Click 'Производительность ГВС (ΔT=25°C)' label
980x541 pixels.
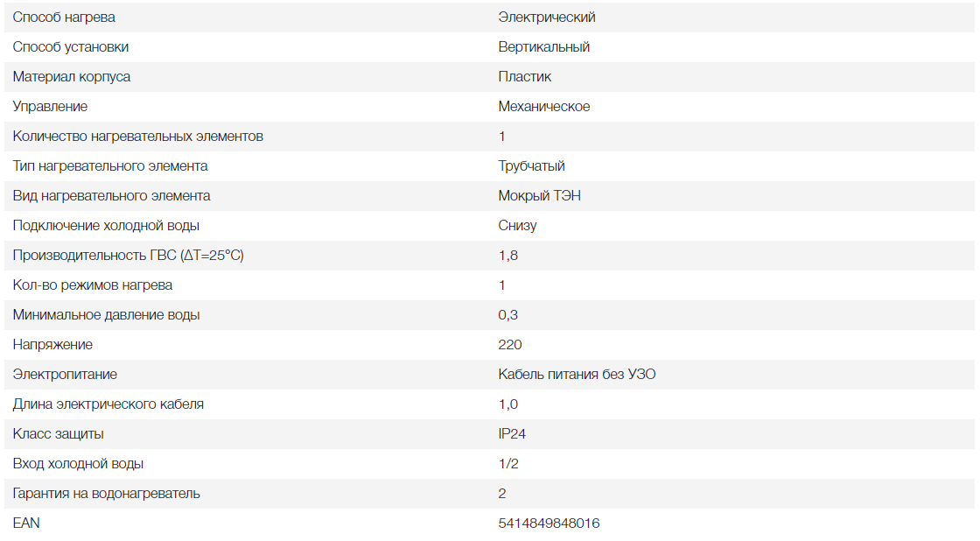128,256
